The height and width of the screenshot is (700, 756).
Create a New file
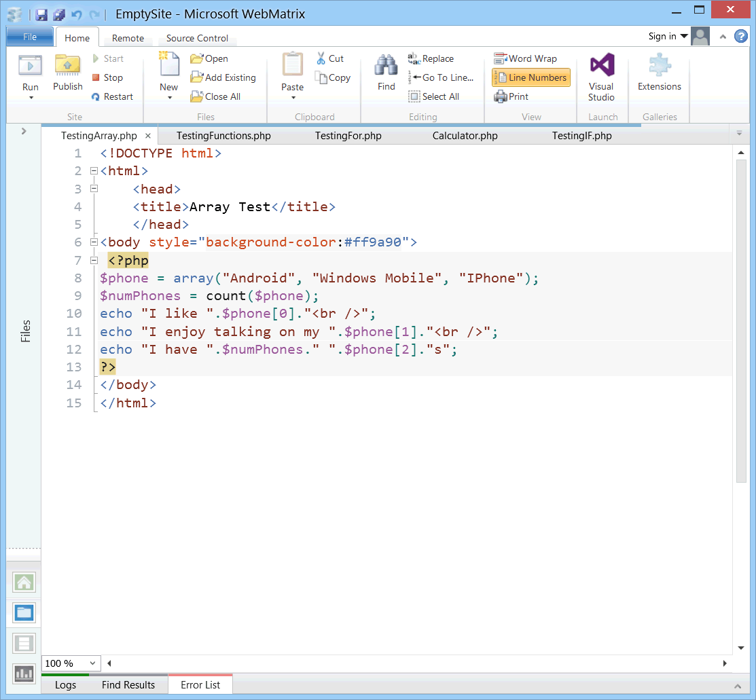(x=168, y=64)
